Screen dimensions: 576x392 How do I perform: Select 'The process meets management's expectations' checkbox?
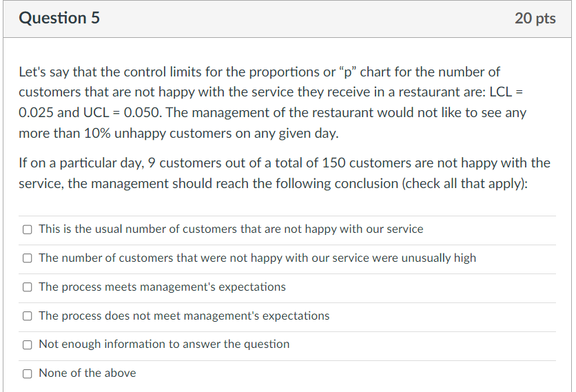pos(27,287)
